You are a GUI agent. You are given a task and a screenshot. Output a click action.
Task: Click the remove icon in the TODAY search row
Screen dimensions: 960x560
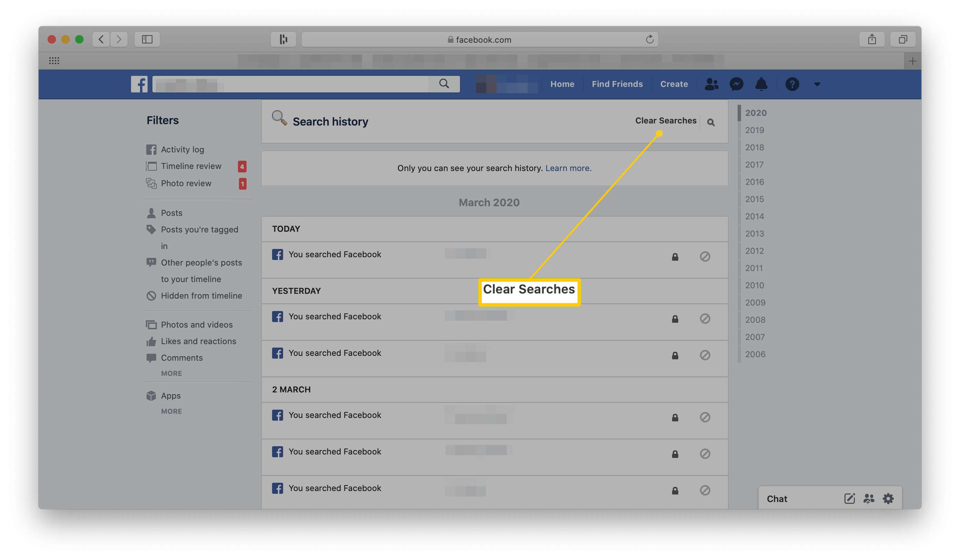click(x=705, y=257)
